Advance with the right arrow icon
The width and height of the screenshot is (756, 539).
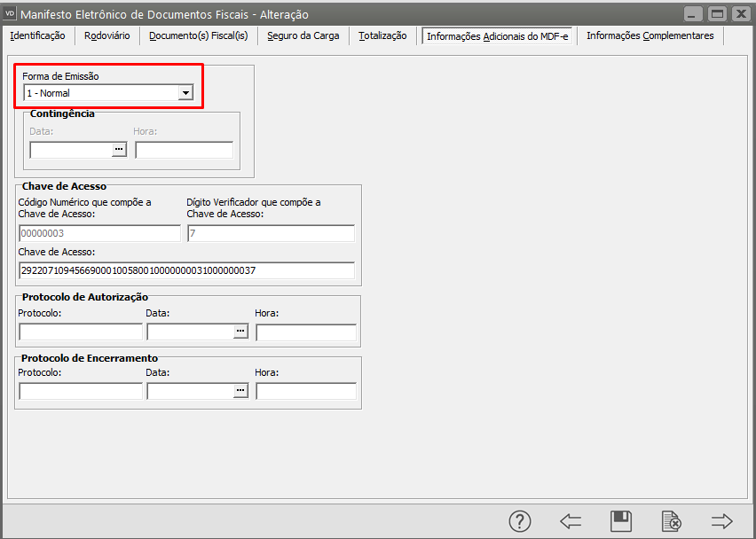click(721, 520)
